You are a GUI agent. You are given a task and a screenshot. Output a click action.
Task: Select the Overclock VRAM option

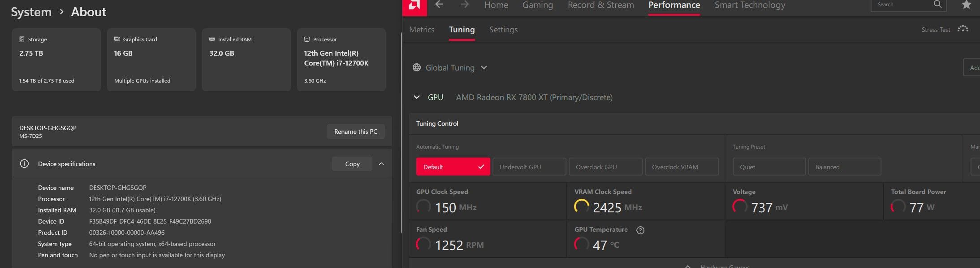682,167
